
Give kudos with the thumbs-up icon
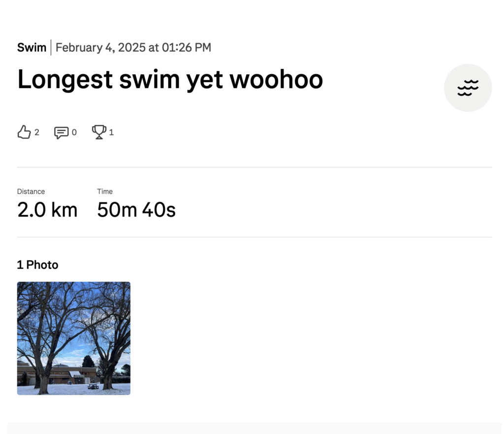(24, 132)
